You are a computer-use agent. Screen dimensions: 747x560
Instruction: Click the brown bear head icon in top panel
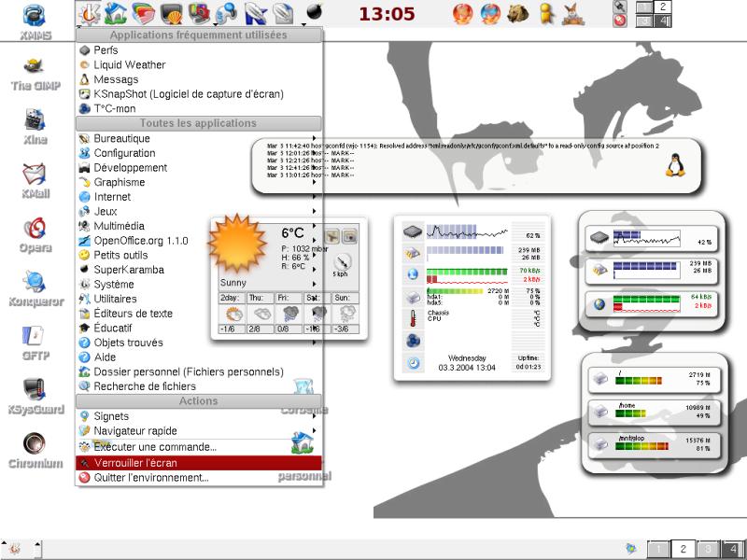(517, 13)
